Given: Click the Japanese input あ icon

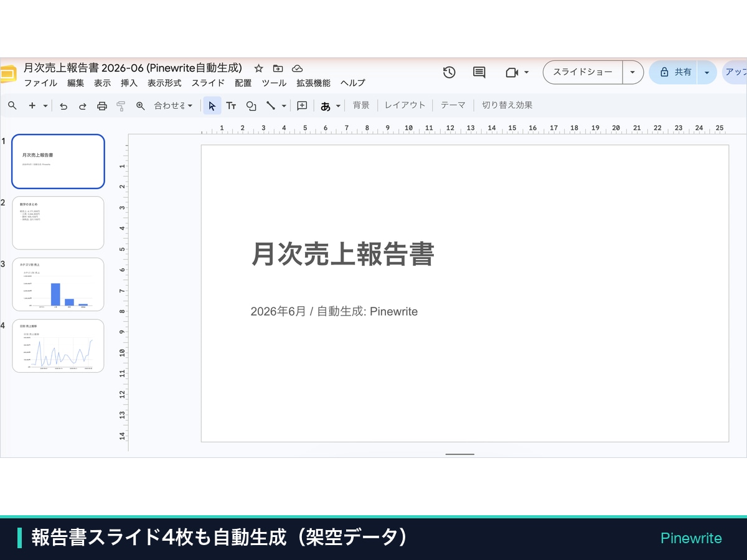Looking at the screenshot, I should pos(326,106).
